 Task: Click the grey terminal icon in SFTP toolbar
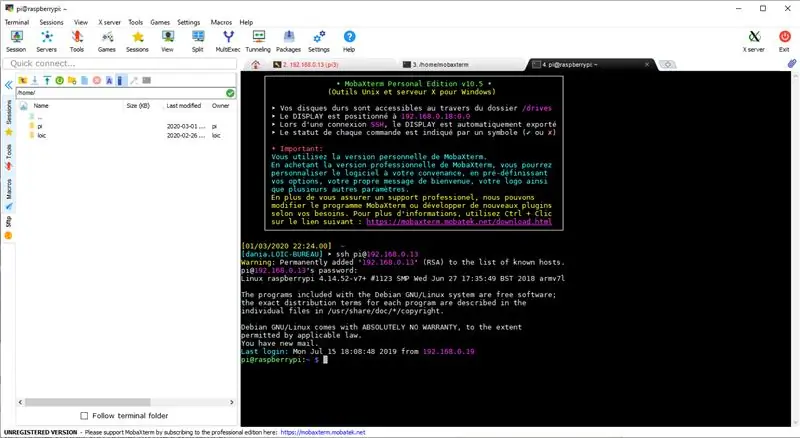pyautogui.click(x=146, y=80)
